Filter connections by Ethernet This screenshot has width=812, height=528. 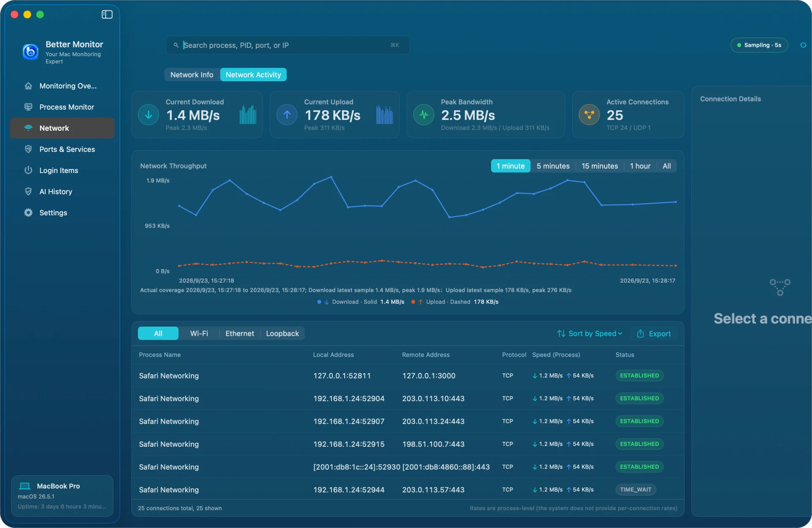239,334
